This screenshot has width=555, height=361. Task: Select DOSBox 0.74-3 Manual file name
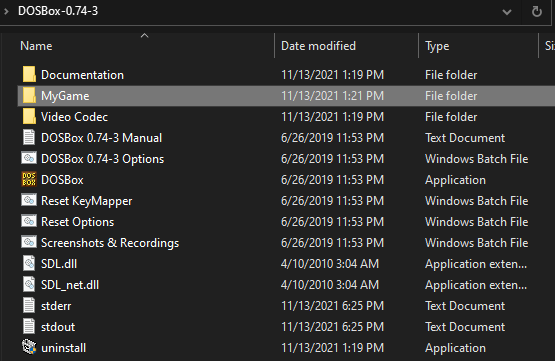(x=102, y=138)
